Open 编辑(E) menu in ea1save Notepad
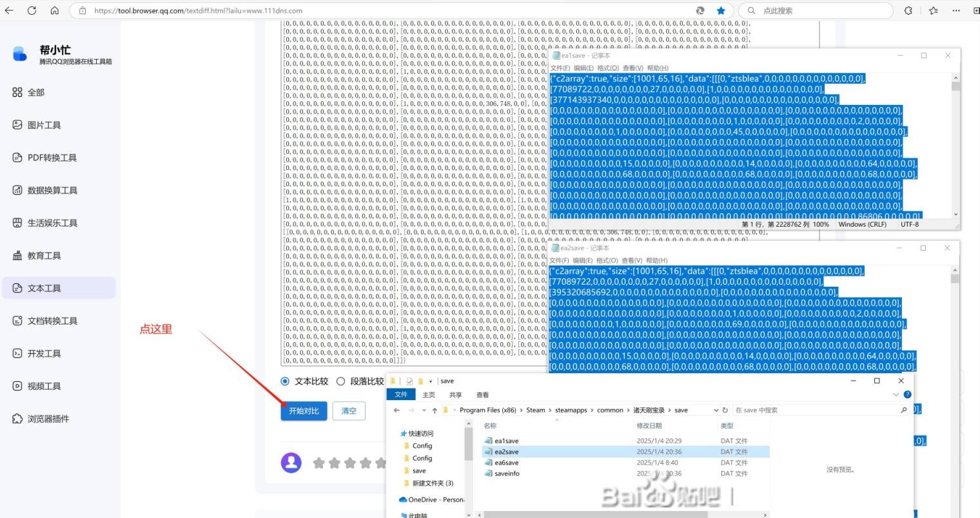 pos(583,68)
